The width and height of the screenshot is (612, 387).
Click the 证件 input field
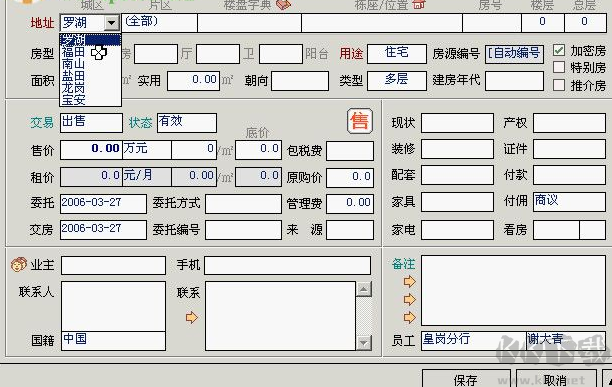pos(569,149)
